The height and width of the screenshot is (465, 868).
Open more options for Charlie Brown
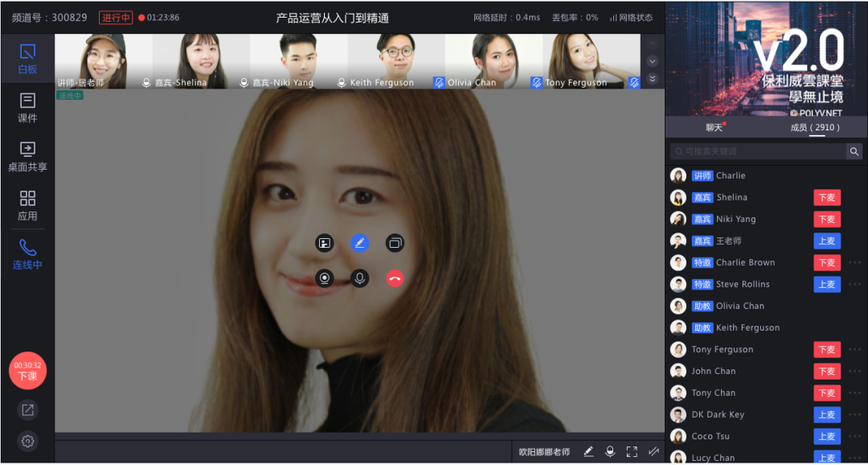854,263
